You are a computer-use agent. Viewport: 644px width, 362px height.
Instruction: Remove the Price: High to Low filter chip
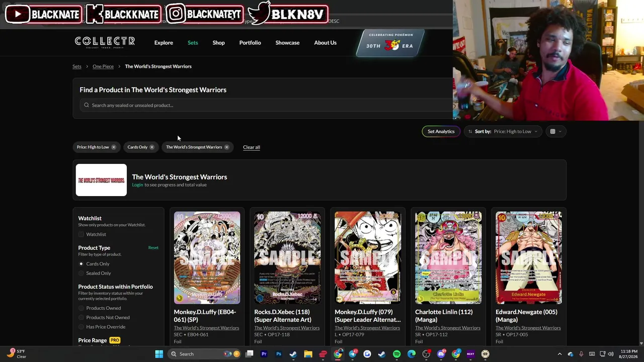[x=114, y=147]
